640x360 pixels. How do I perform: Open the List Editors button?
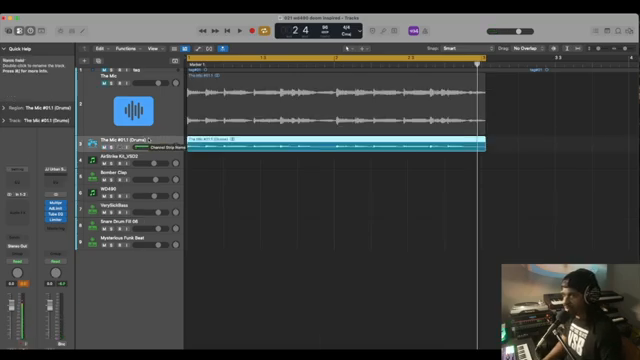click(x=596, y=31)
